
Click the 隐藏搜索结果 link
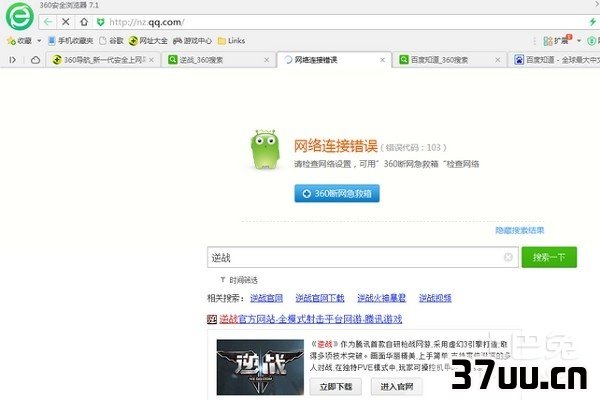coord(519,230)
